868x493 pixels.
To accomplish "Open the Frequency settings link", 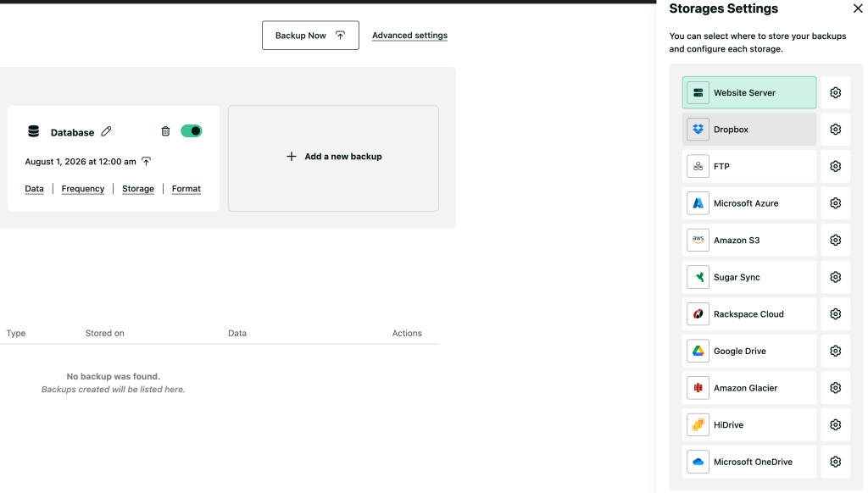I will (x=83, y=189).
